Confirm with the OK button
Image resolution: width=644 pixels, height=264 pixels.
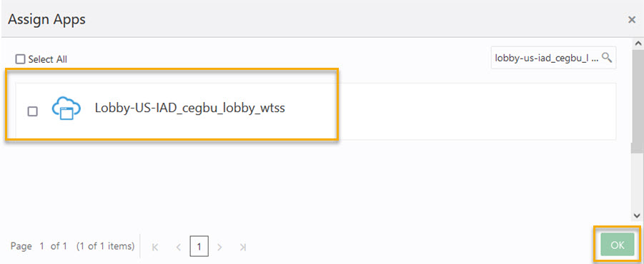[x=617, y=245]
